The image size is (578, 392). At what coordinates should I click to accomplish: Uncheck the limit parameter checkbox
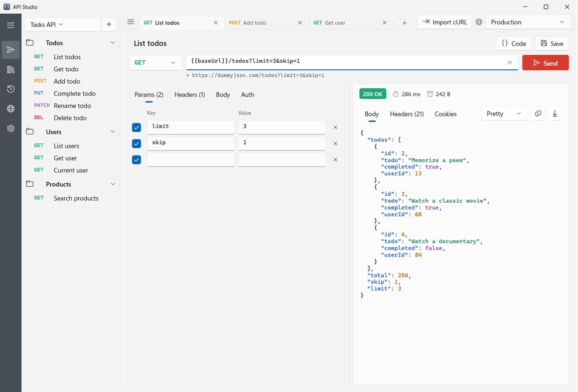[137, 128]
